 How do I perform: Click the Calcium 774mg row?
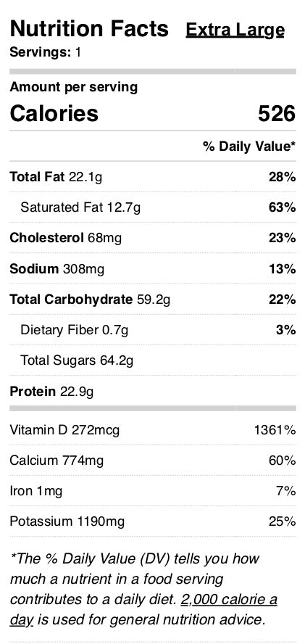153,461
